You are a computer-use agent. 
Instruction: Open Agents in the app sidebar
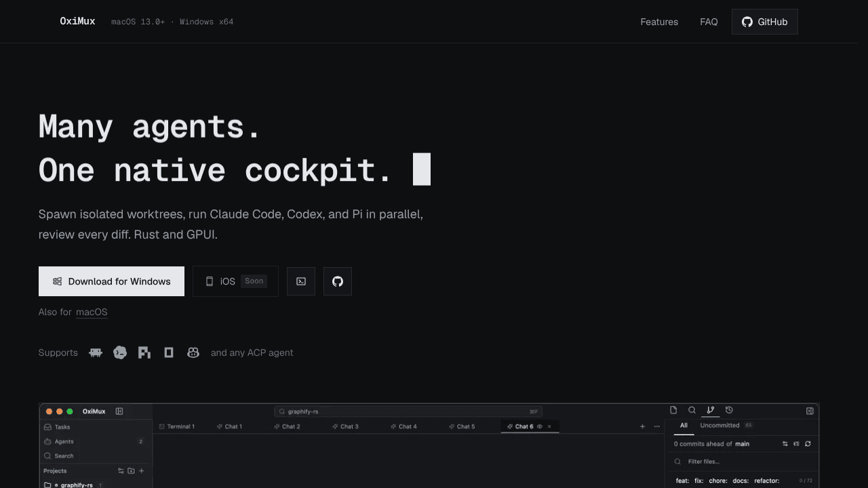pos(95,441)
